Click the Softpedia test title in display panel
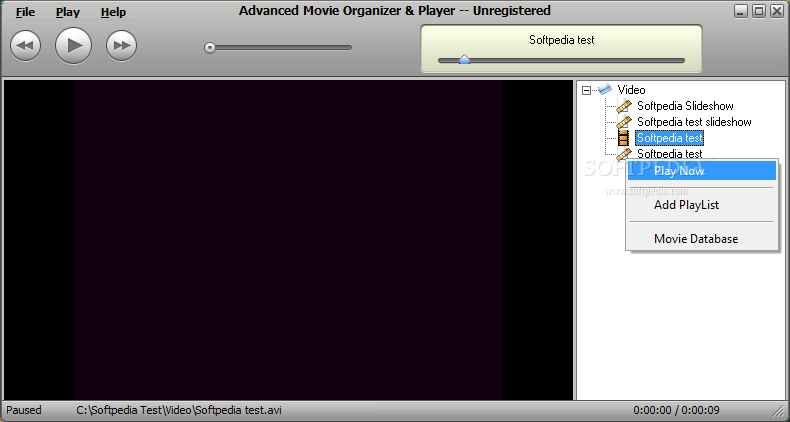This screenshot has height=422, width=790. pyautogui.click(x=561, y=40)
